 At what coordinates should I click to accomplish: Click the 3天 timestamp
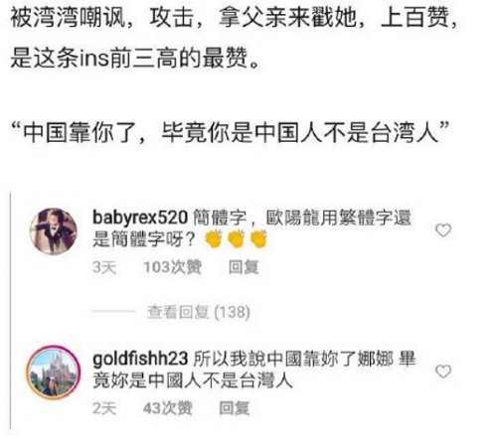(x=104, y=267)
